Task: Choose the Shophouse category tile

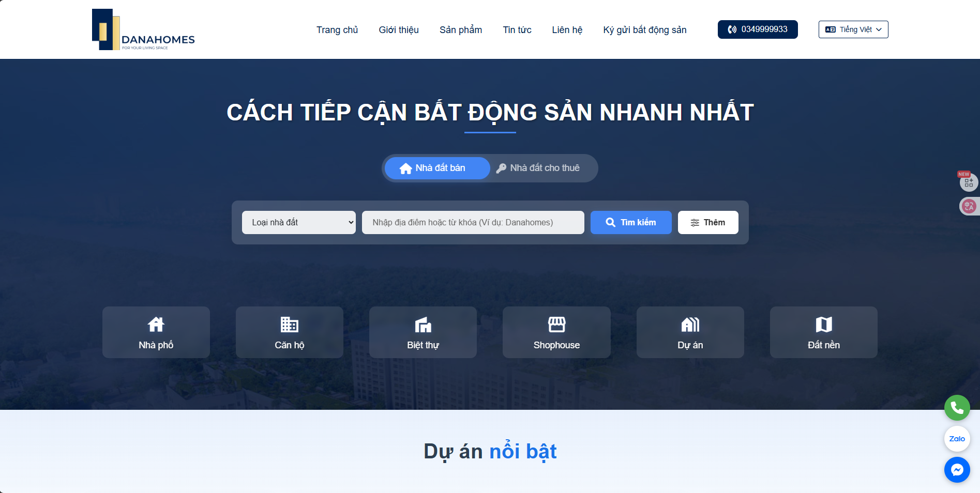Action: point(556,332)
